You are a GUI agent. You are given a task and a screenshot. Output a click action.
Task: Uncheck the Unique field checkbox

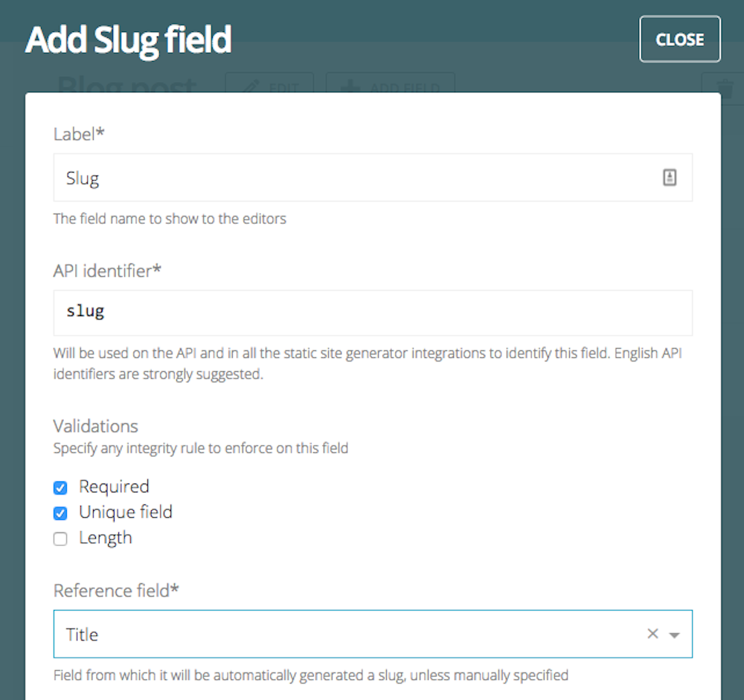coord(60,513)
